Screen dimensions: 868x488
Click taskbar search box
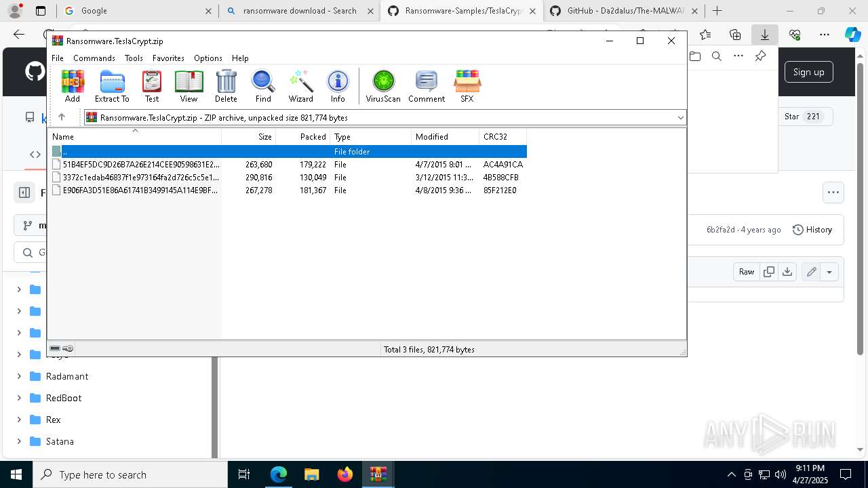(130, 474)
